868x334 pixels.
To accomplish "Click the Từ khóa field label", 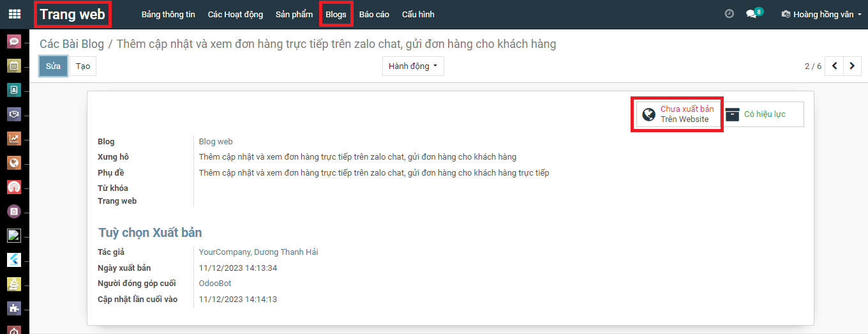I will 113,188.
